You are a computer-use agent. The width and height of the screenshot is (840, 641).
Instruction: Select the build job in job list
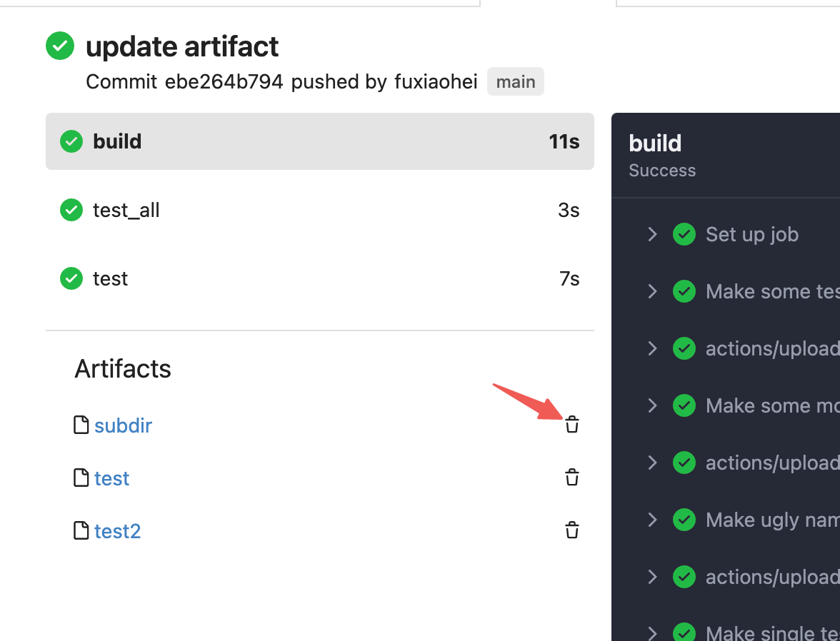319,141
